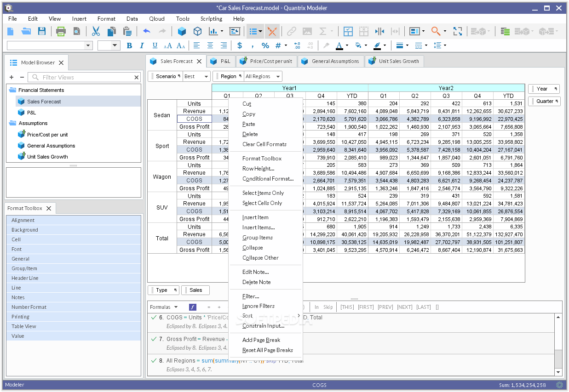The image size is (569, 392).
Task: Click the orange crossed tools icon
Action: [272, 31]
